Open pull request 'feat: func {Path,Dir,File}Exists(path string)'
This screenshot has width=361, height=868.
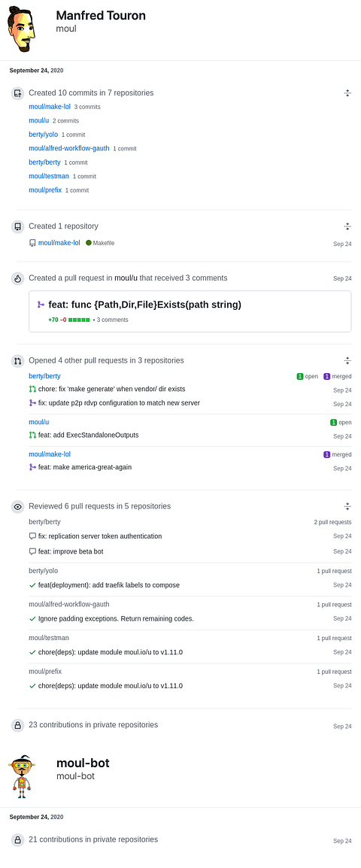[x=144, y=305]
